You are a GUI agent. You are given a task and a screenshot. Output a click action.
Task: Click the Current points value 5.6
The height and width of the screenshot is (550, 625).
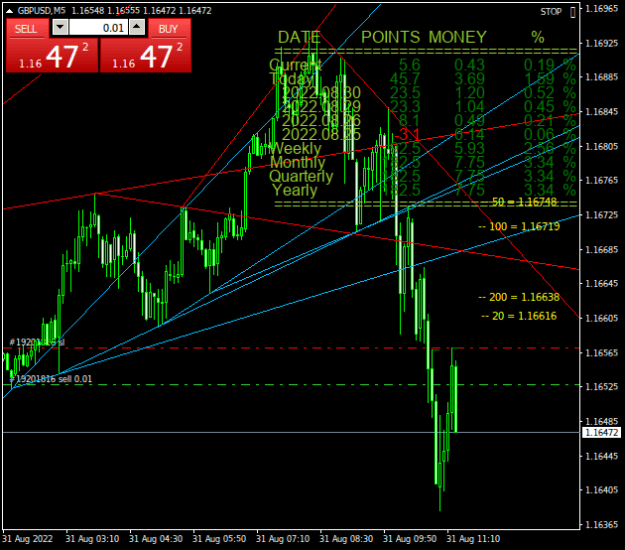(x=410, y=65)
